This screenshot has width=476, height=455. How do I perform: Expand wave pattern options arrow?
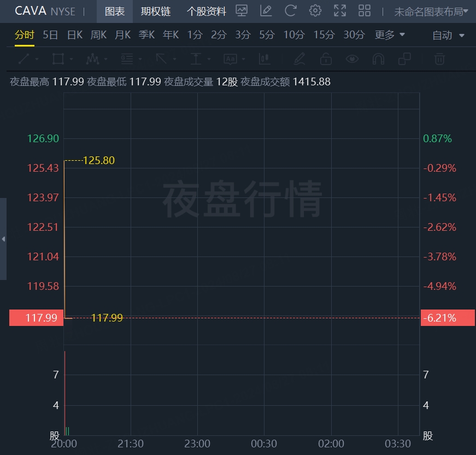point(105,59)
